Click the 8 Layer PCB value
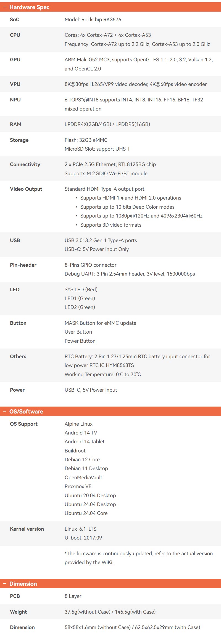Viewport: 221px width, 644px height. [73, 596]
